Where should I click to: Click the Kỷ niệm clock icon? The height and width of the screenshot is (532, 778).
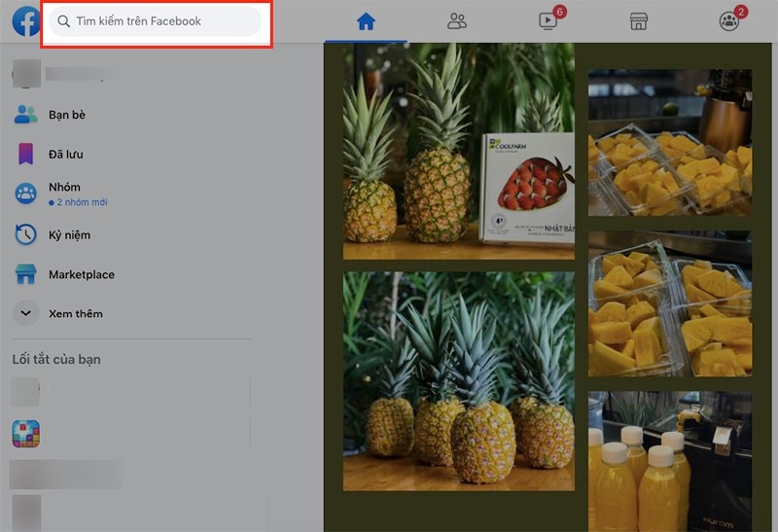[x=25, y=234]
